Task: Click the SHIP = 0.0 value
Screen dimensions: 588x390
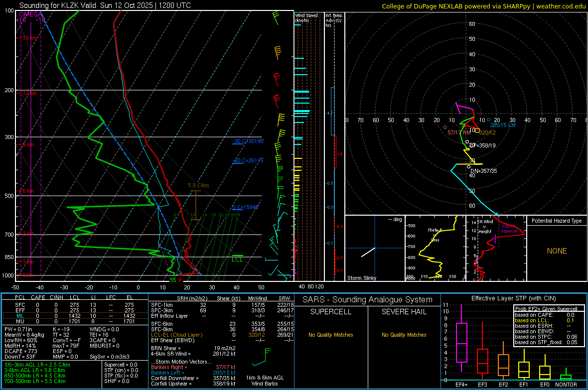Action: 117,381
